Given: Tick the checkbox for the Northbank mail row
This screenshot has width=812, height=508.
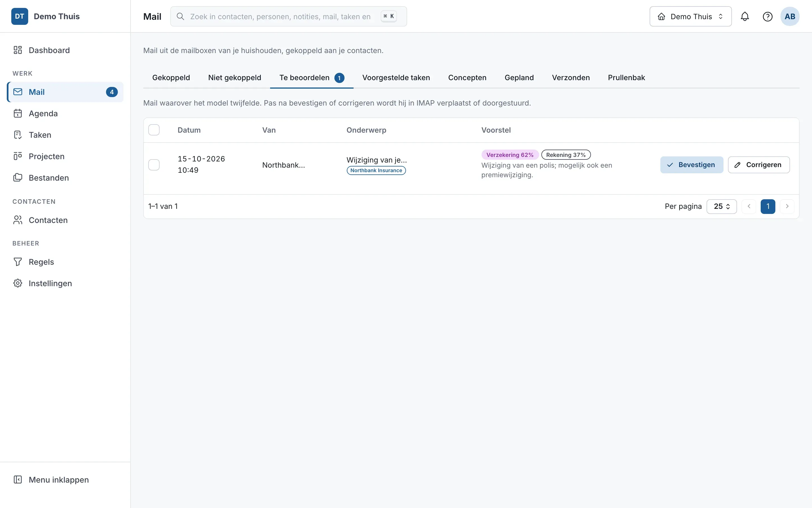Looking at the screenshot, I should (x=154, y=165).
